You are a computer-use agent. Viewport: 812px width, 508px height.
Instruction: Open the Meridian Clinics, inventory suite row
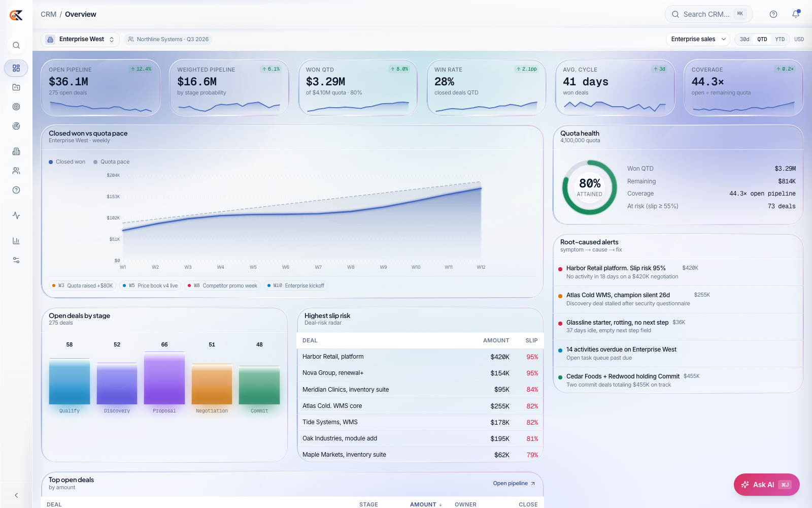[420, 390]
